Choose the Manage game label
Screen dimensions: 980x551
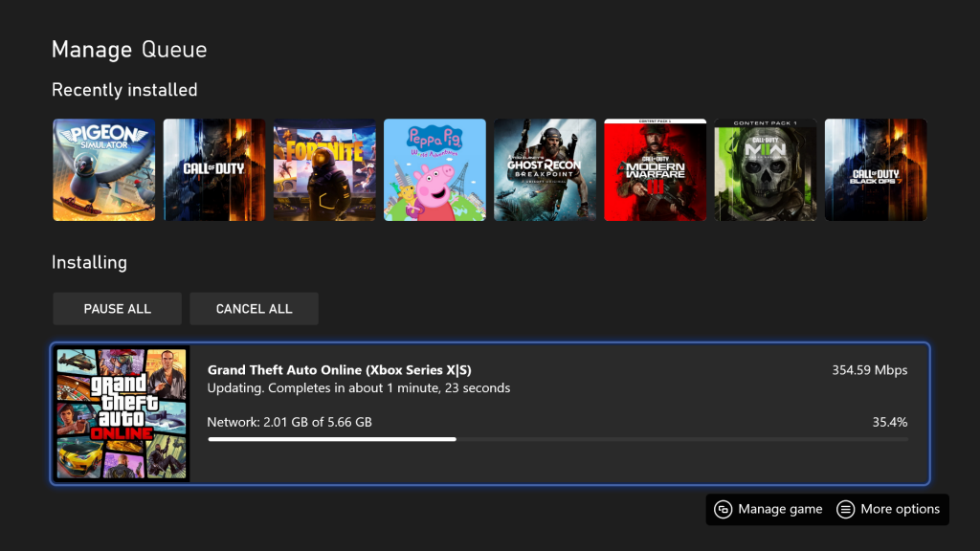(780, 509)
